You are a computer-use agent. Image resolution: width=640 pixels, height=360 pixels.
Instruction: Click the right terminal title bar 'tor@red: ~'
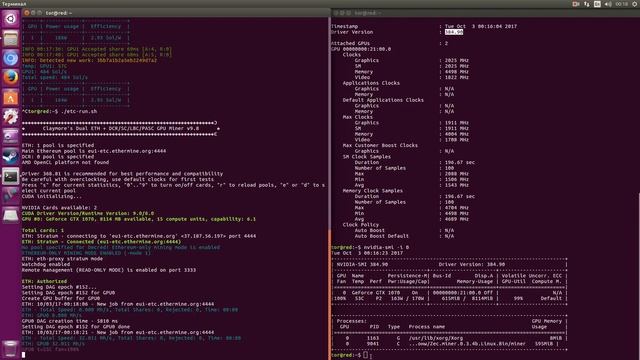367,13
